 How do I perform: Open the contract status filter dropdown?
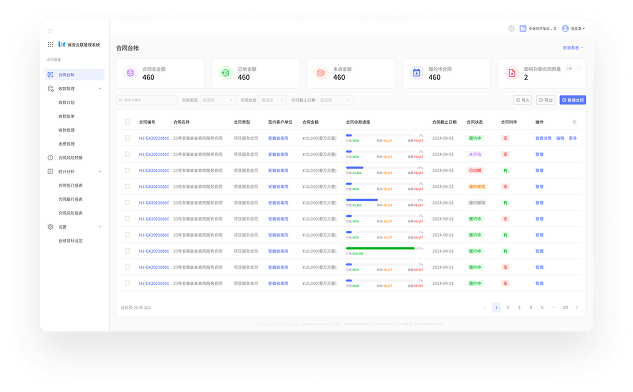coord(272,100)
